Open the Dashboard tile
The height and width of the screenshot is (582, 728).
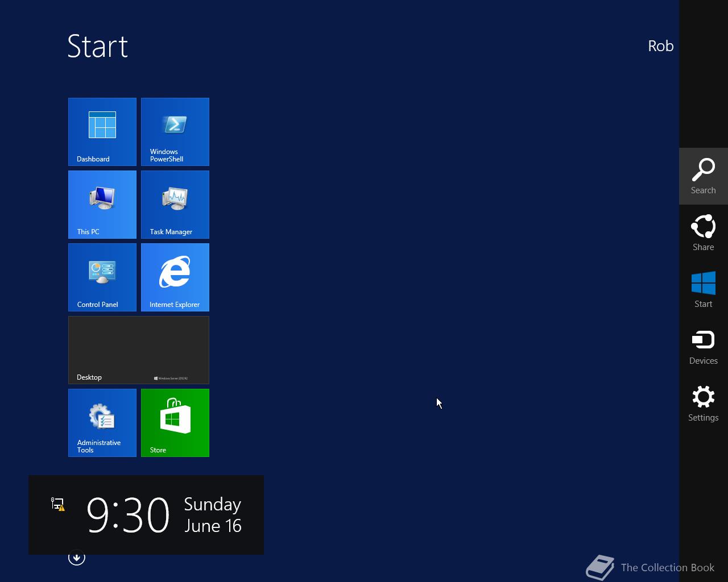pos(102,132)
